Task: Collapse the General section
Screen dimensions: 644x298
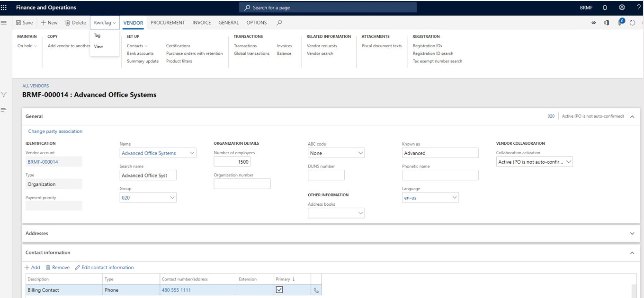Action: click(632, 116)
